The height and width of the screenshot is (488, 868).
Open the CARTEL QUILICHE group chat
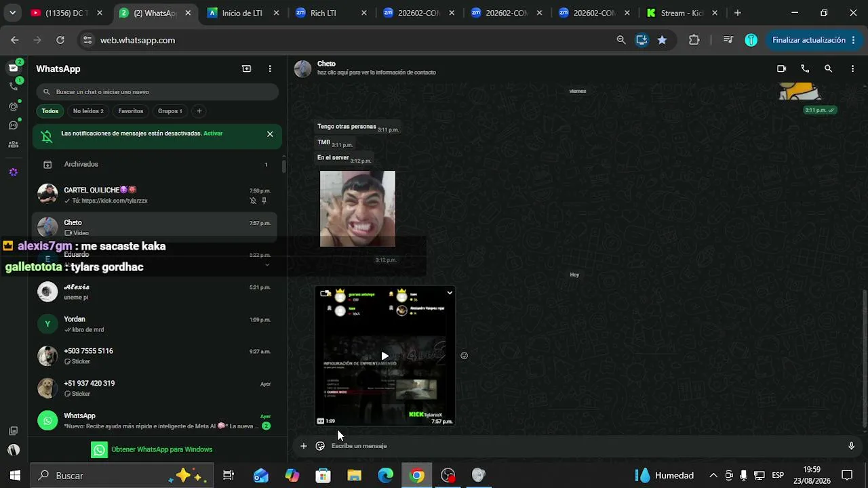pyautogui.click(x=155, y=195)
